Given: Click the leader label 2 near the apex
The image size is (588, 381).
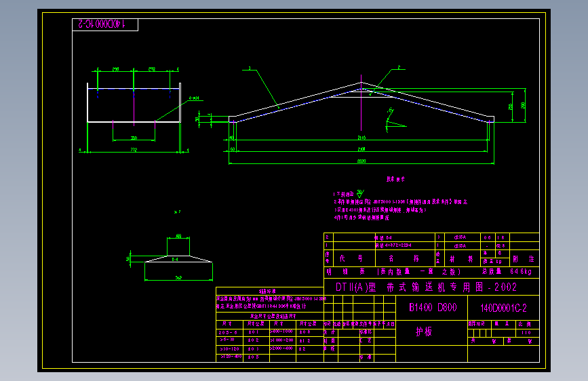Looking at the screenshot, I should [x=399, y=67].
